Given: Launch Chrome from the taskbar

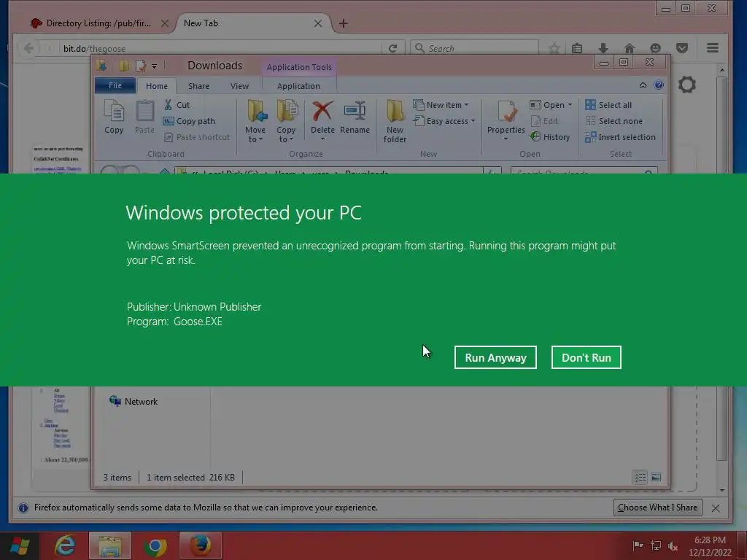Looking at the screenshot, I should pyautogui.click(x=155, y=545).
